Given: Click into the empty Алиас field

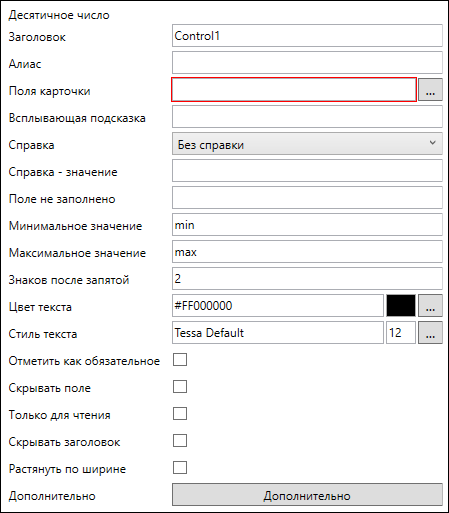Looking at the screenshot, I should point(307,62).
